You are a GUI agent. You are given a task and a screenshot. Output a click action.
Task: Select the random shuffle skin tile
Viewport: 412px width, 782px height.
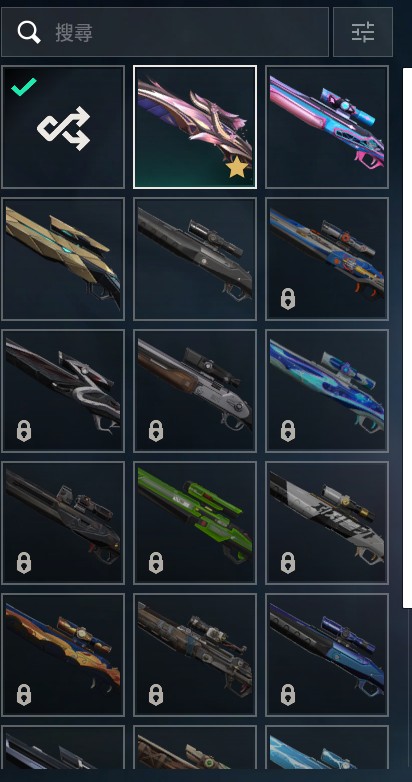pyautogui.click(x=63, y=127)
